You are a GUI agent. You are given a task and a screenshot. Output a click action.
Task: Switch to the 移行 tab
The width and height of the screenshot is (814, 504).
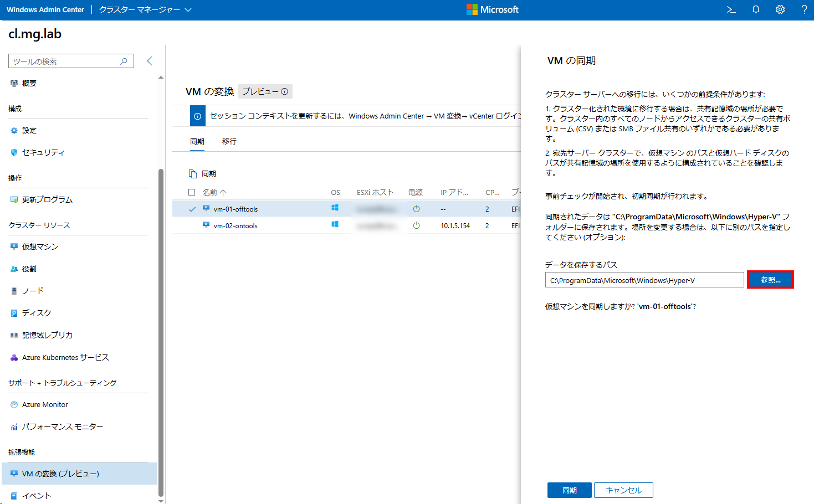(229, 141)
